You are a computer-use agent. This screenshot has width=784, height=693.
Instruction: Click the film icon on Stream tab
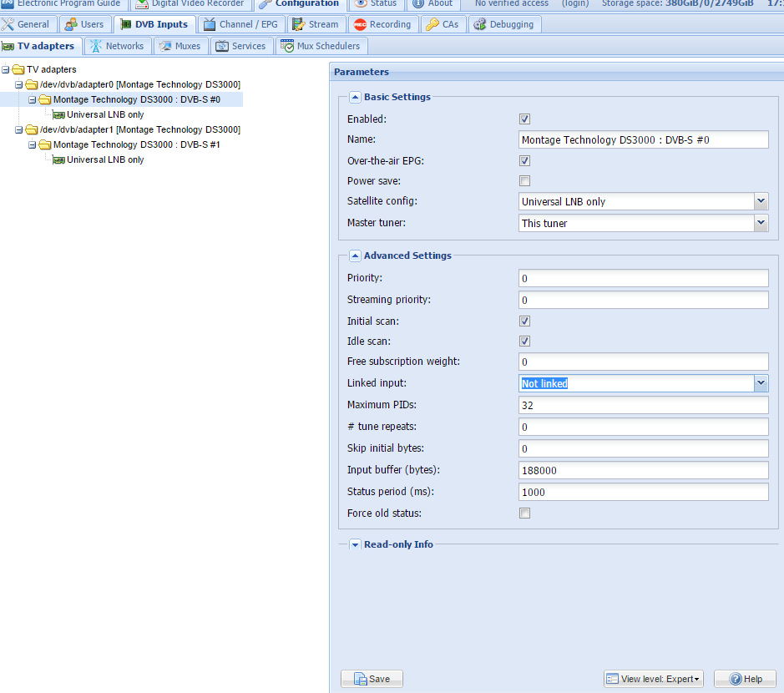299,24
